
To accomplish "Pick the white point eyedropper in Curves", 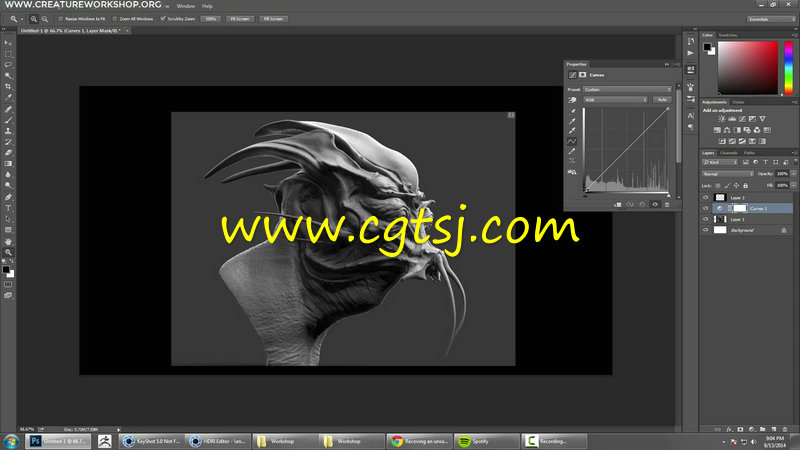I will tap(572, 131).
